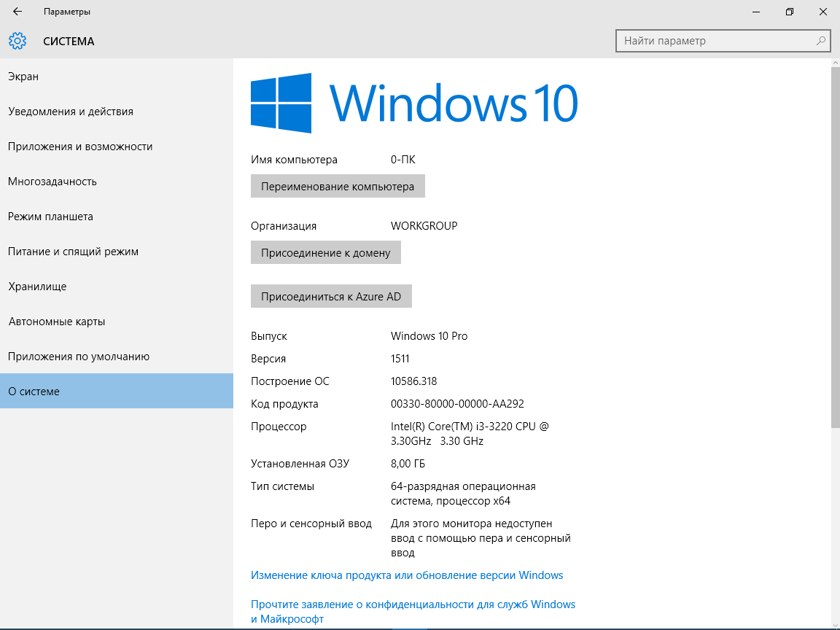Viewport: 840px width, 630px height.
Task: Click the search magnifier icon
Action: [821, 41]
